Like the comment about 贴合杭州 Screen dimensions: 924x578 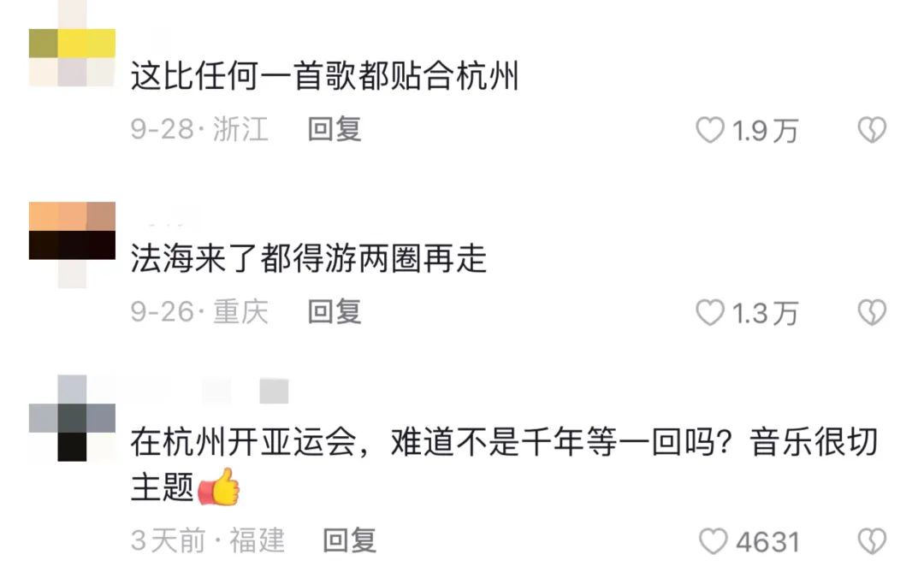pos(709,130)
